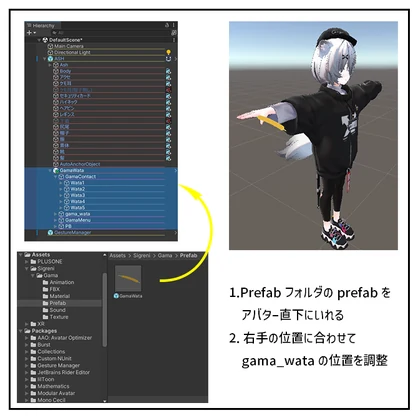Viewport: 418px width, 418px height.
Task: Click the blue prefab icon of ASH
Action: [x=50, y=59]
